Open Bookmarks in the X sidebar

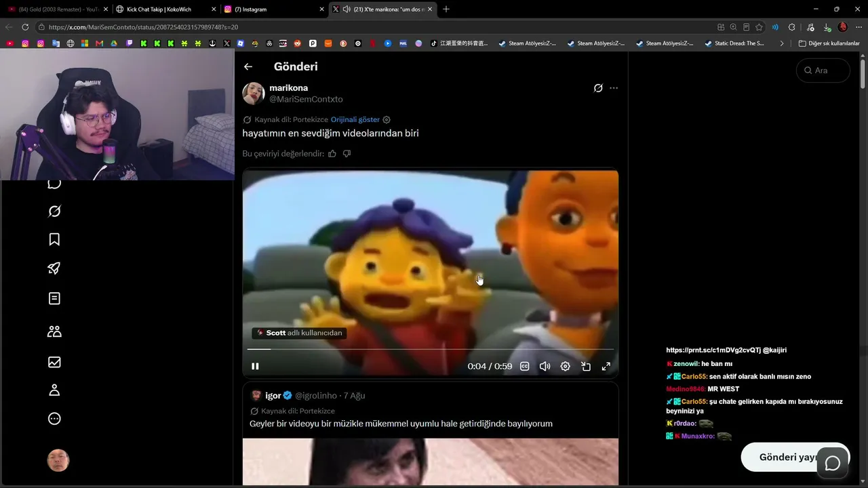pyautogui.click(x=54, y=239)
